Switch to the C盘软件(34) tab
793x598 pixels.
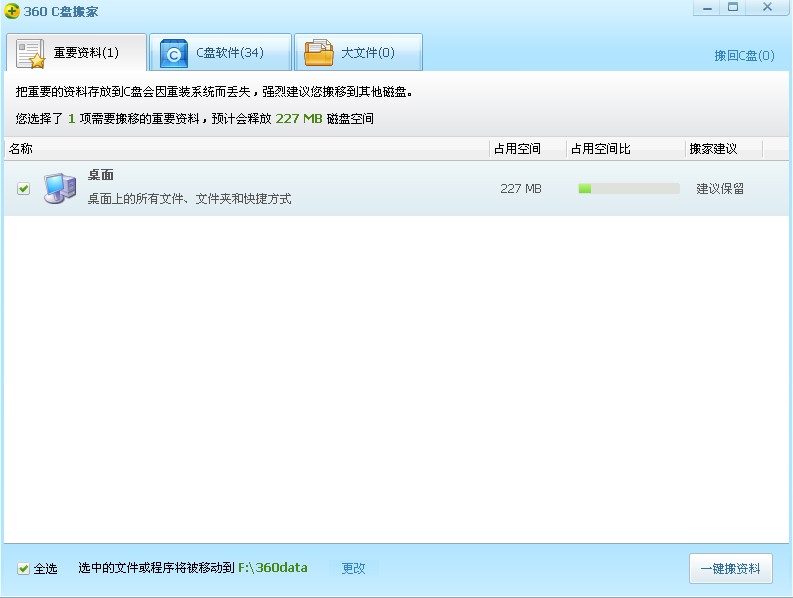coord(221,53)
